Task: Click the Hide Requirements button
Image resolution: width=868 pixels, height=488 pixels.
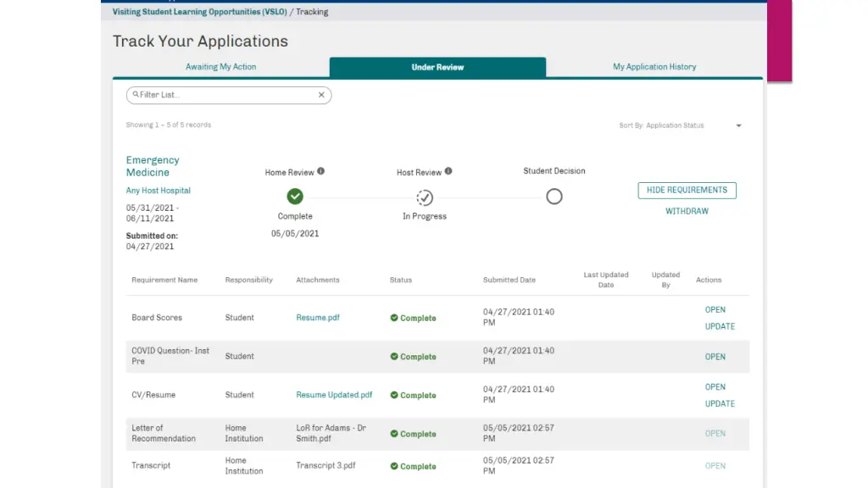Action: click(x=687, y=191)
